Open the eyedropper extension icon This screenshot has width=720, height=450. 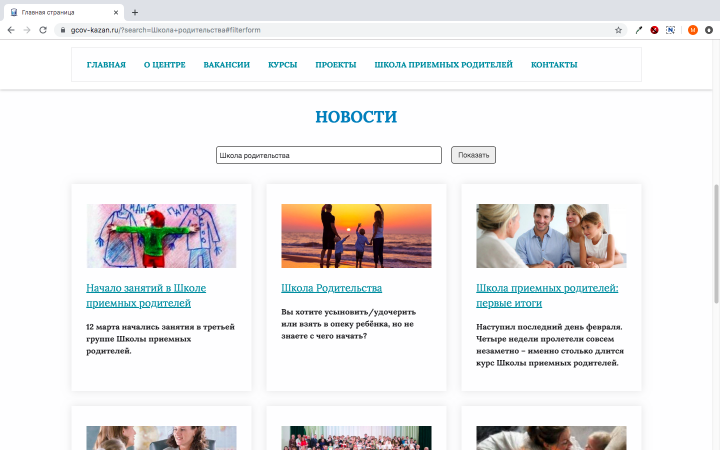(x=639, y=30)
